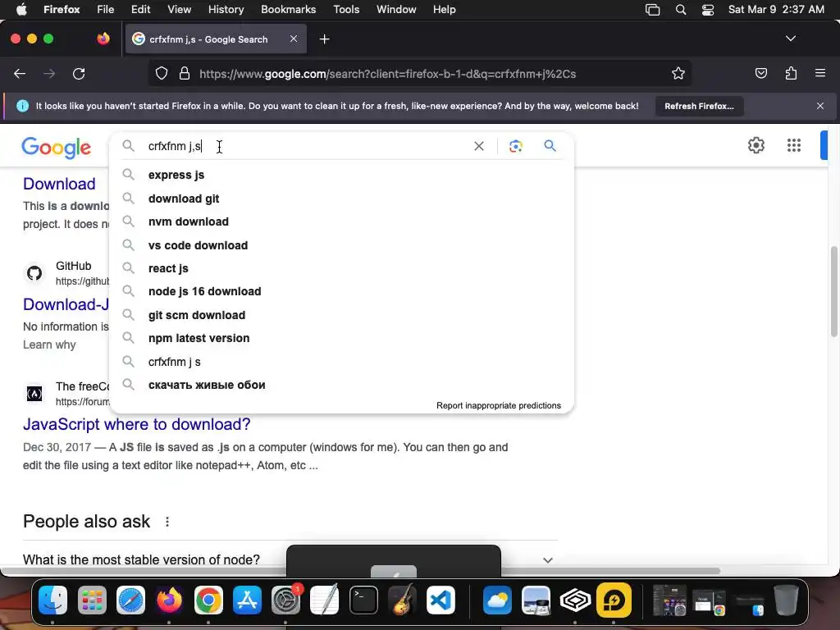Search by image with Google Lens icon
Screen dimensions: 840x630
(515, 146)
